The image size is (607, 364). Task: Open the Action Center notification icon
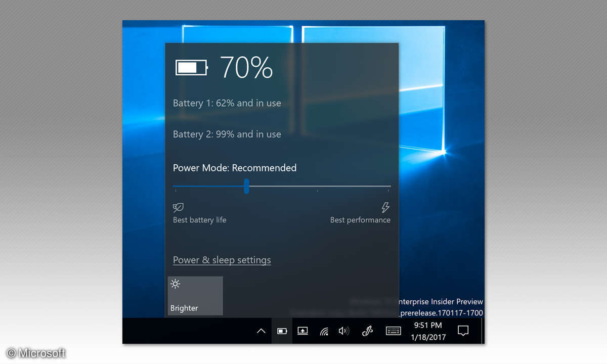(x=463, y=331)
